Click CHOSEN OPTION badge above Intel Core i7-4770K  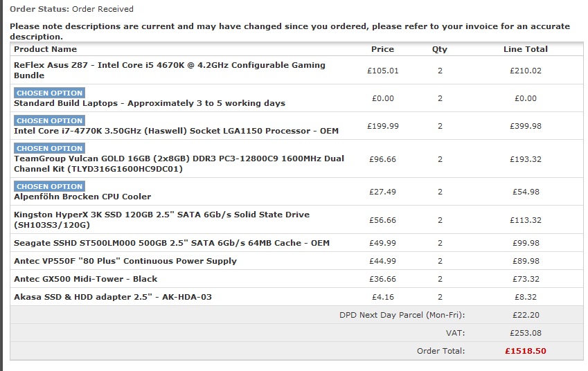tap(49, 120)
